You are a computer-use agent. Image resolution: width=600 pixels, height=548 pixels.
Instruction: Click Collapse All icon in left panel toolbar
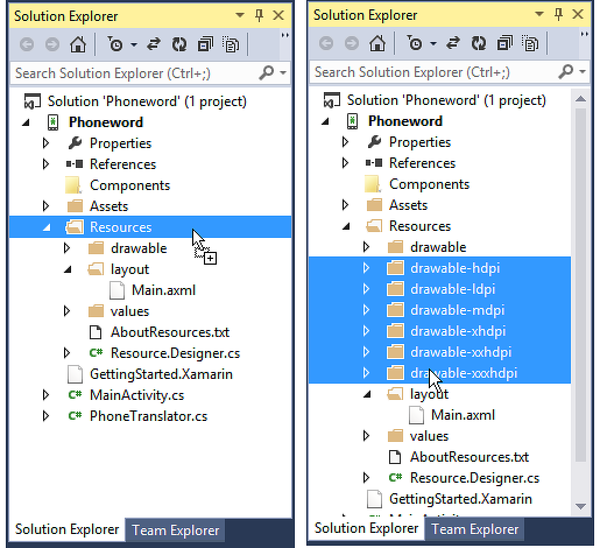coord(205,44)
